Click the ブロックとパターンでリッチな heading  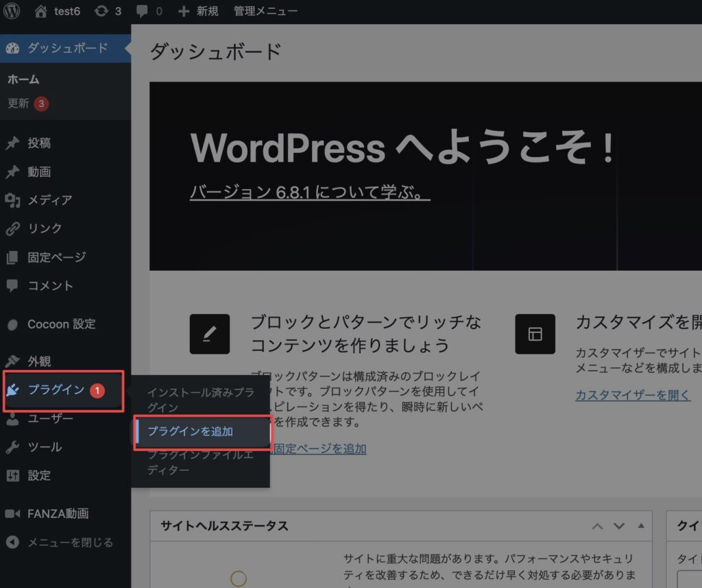point(366,333)
